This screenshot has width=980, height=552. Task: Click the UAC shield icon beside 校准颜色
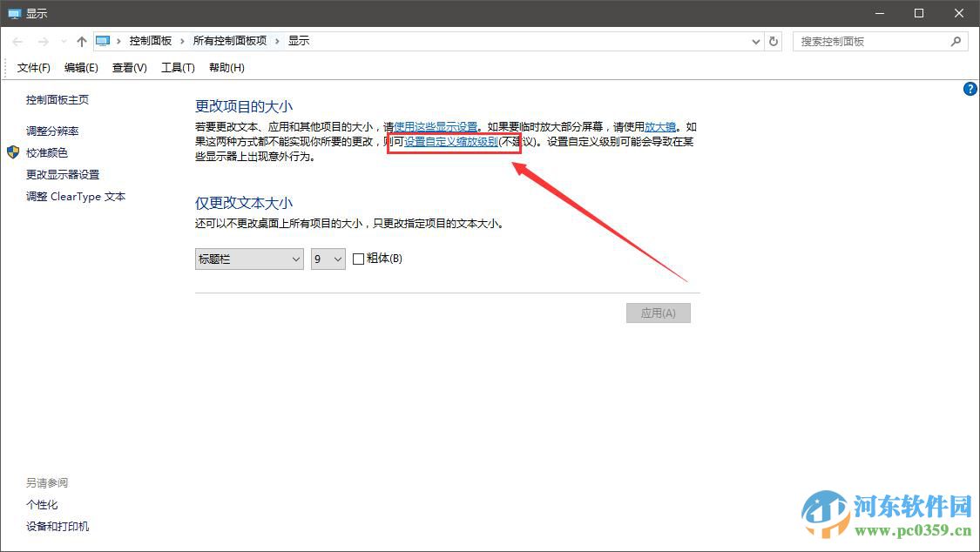(11, 152)
